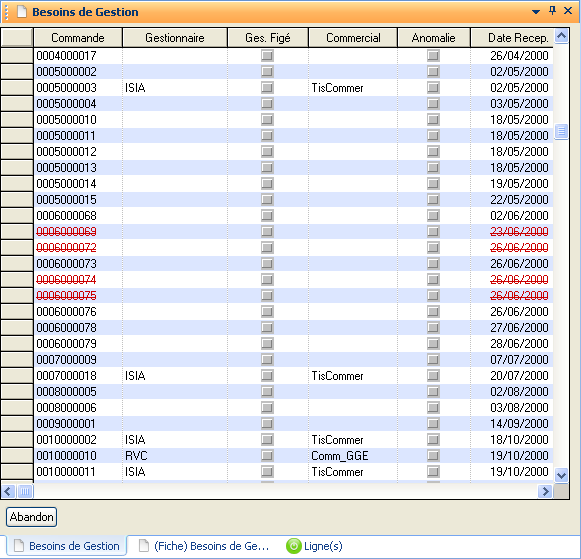581x559 pixels.
Task: Click the pin icon in panel header
Action: coord(552,11)
